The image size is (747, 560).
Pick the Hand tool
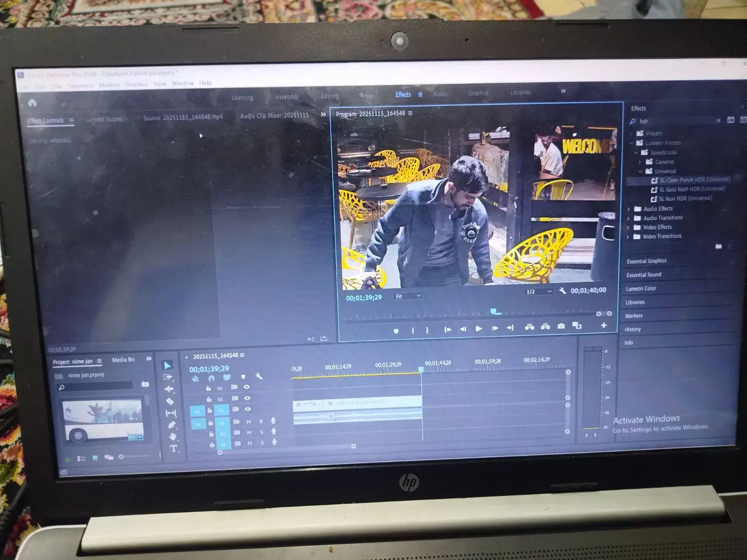click(x=172, y=437)
